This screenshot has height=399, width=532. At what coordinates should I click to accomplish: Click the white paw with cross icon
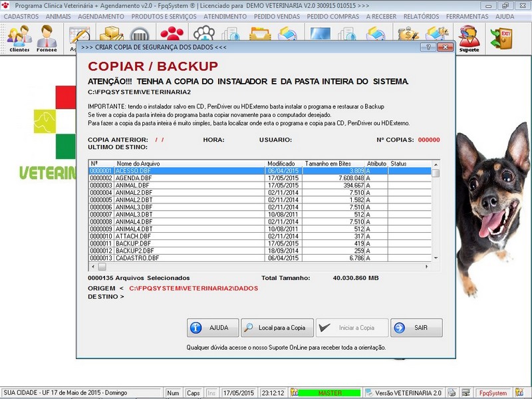click(x=204, y=33)
